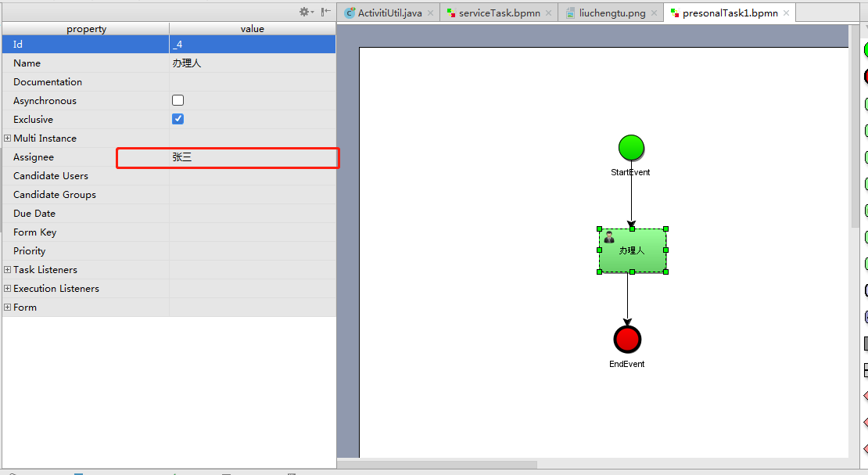The image size is (868, 475).
Task: Select the Candidate Groups property label
Action: tap(55, 195)
